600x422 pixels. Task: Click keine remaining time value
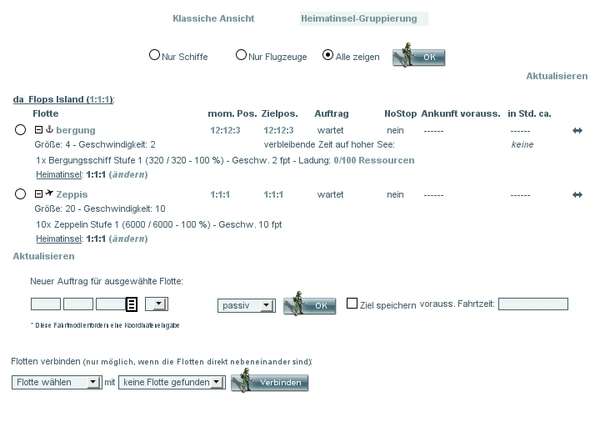click(522, 145)
